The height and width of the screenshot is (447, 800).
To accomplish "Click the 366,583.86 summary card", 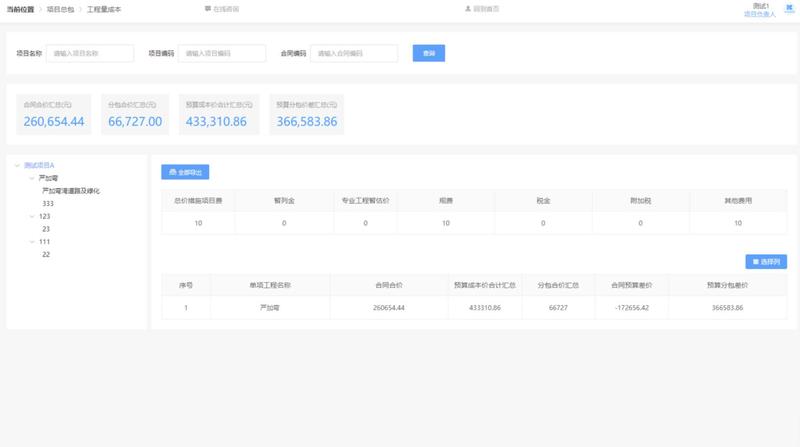I will click(x=307, y=114).
